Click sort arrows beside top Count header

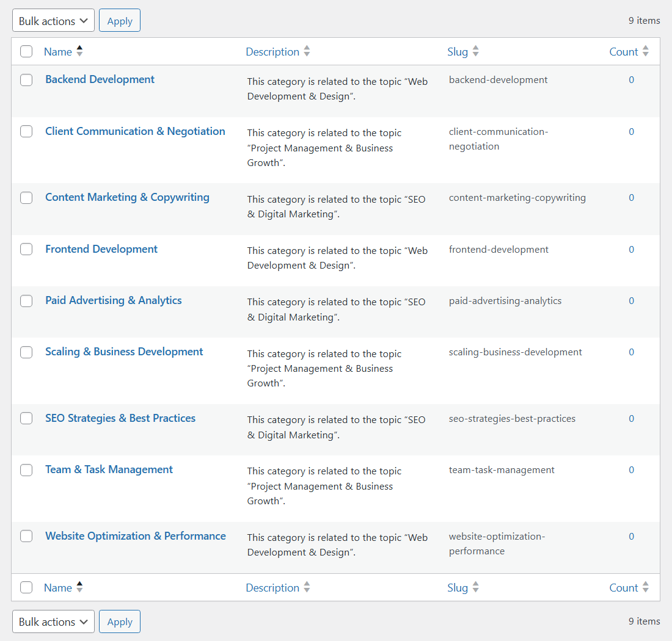[646, 51]
